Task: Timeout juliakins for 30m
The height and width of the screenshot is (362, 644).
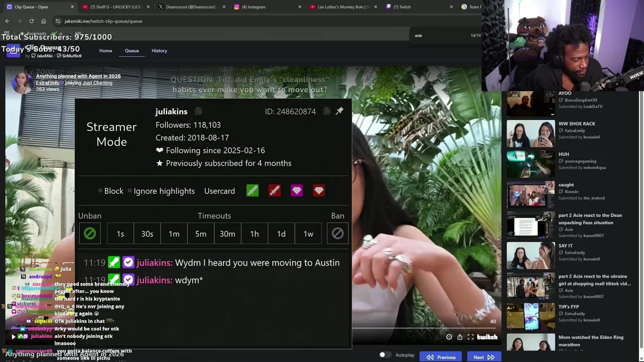Action: [227, 233]
